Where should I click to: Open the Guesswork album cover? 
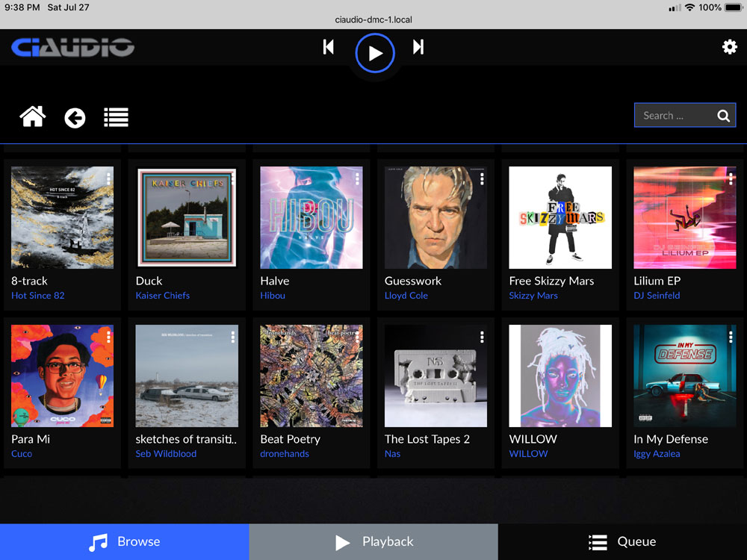coord(436,217)
